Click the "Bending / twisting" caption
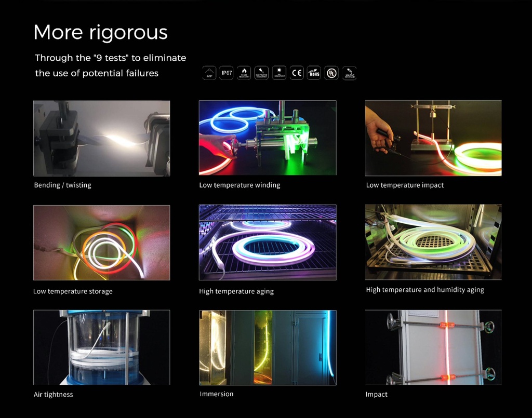 (63, 185)
